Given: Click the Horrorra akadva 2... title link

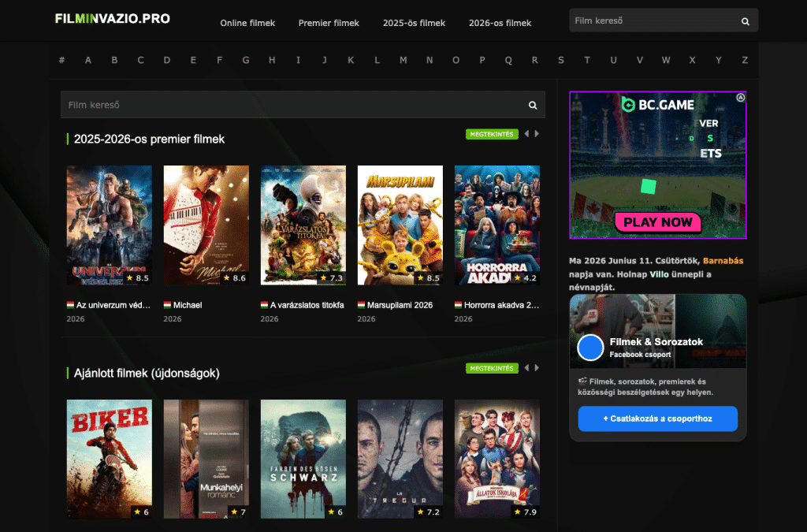Looking at the screenshot, I should [x=501, y=305].
